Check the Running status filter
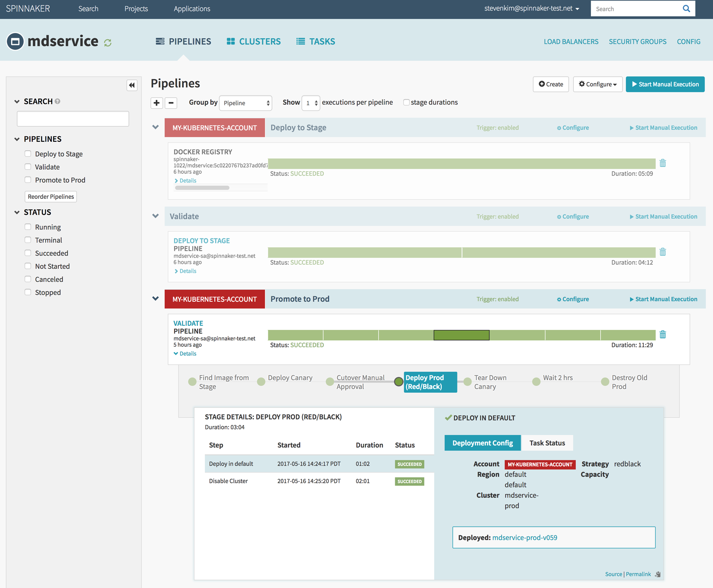The width and height of the screenshot is (713, 588). coord(28,227)
